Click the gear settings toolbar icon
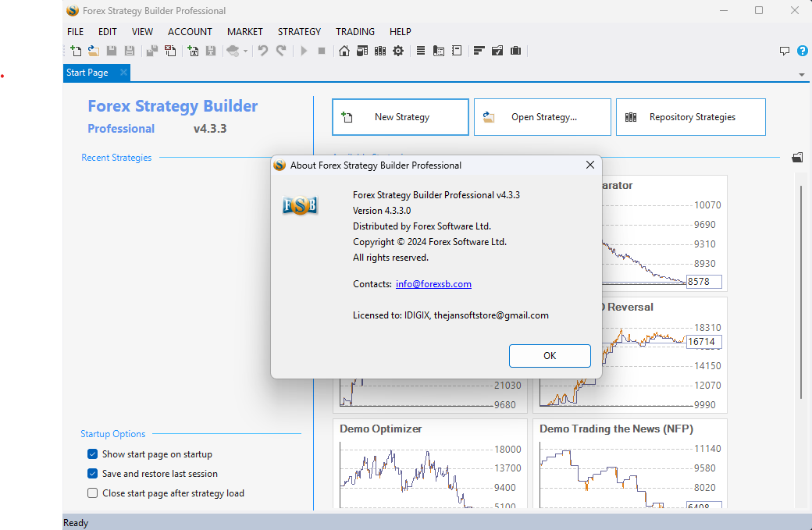Screen dimensions: 812x530 pyautogui.click(x=398, y=51)
